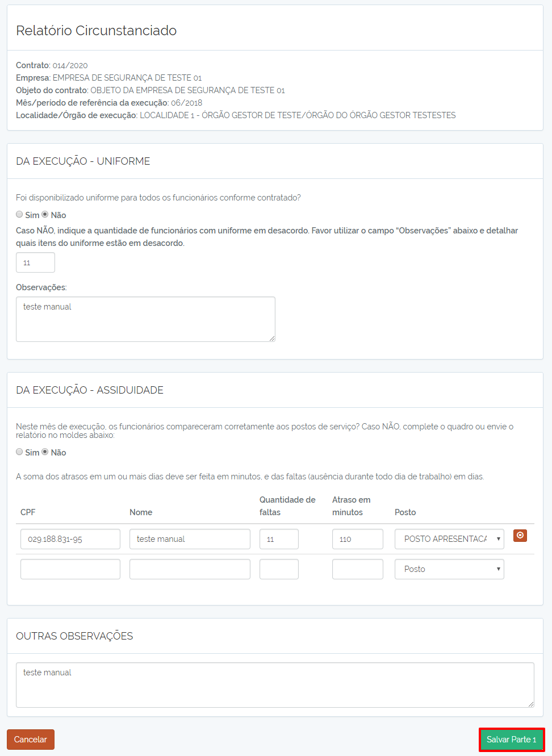Click the empty CPF field in second row

(x=70, y=569)
